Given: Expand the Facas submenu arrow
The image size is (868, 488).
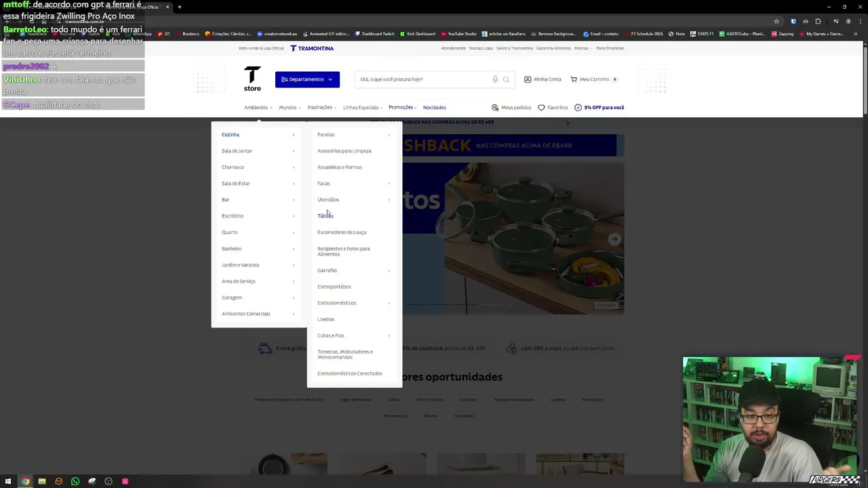Looking at the screenshot, I should click(x=389, y=183).
